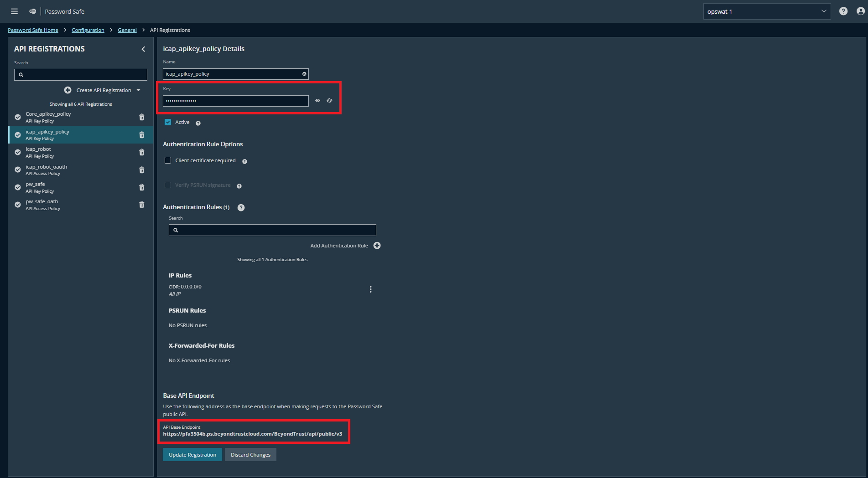Open help icon beside Authentication Rules

pos(241,208)
